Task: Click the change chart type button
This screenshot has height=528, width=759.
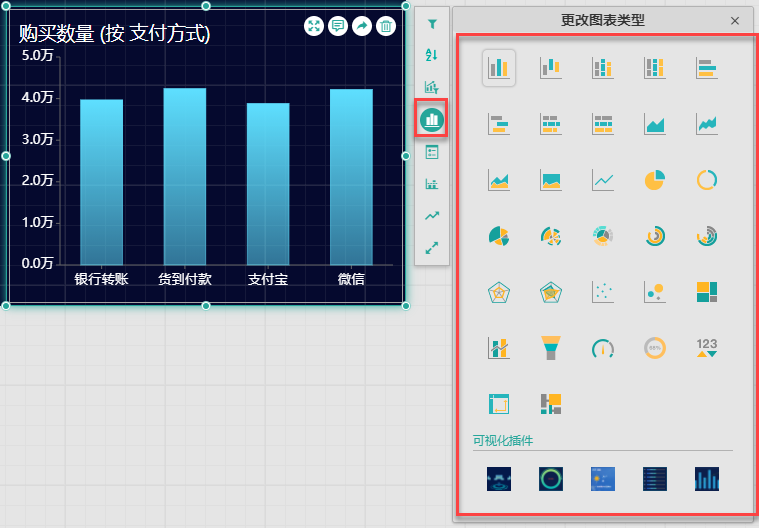Action: [432, 120]
